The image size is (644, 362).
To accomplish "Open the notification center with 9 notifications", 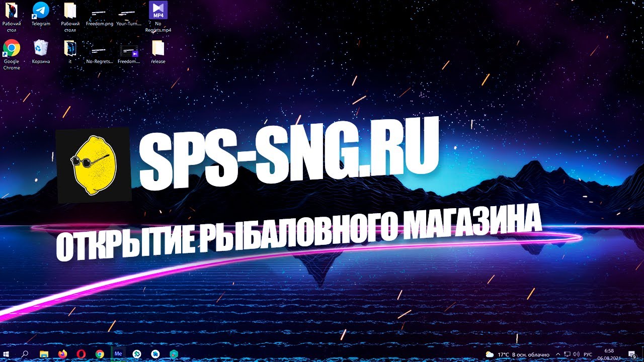I will click(x=632, y=354).
